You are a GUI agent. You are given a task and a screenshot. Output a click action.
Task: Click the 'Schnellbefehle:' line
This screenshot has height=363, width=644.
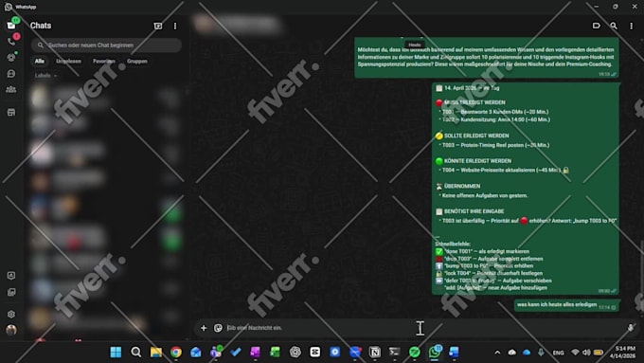tap(453, 244)
